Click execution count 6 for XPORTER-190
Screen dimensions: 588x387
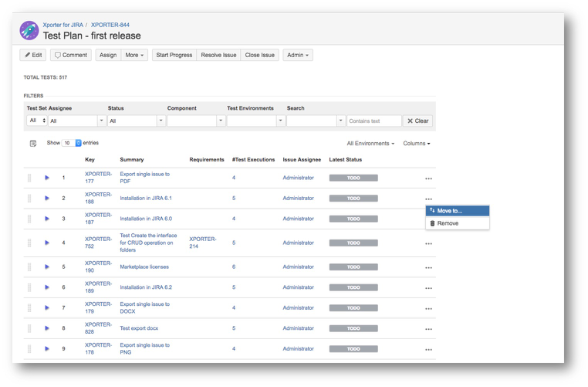click(x=234, y=266)
